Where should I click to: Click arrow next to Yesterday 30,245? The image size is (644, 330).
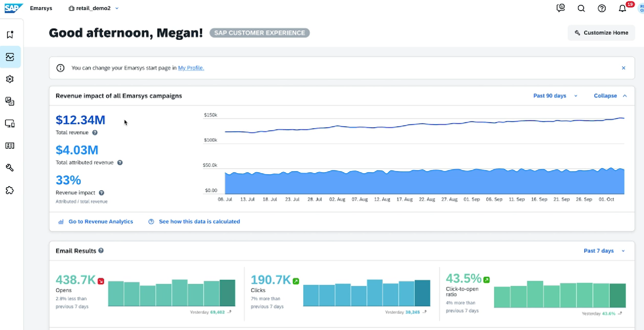pos(424,312)
